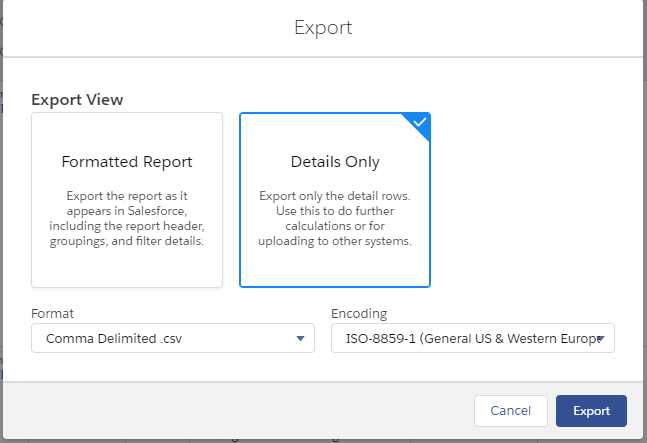Viewport: 647px width, 443px height.
Task: Open the Encoding combo box
Action: tap(472, 339)
